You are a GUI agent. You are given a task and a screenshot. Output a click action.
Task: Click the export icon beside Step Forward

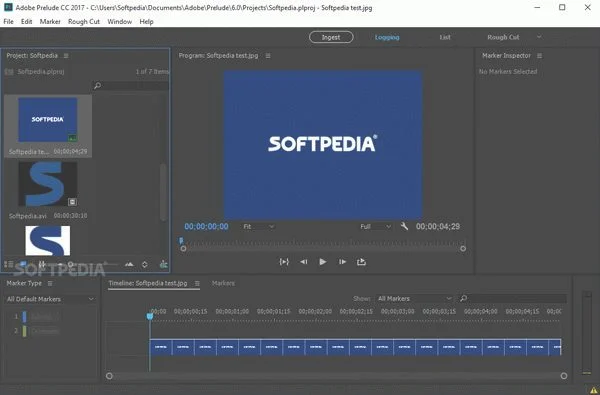click(361, 262)
